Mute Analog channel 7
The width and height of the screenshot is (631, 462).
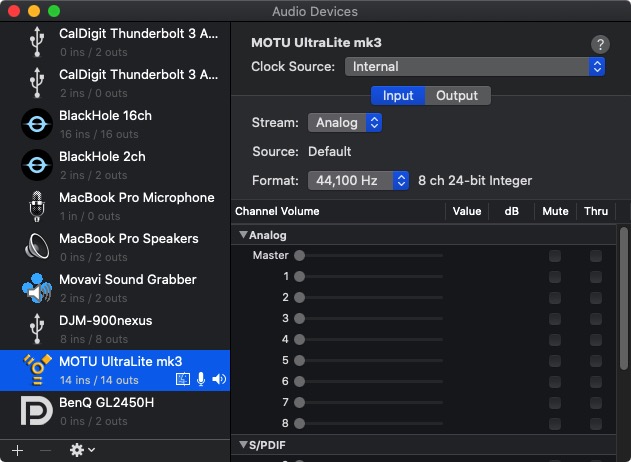(555, 402)
